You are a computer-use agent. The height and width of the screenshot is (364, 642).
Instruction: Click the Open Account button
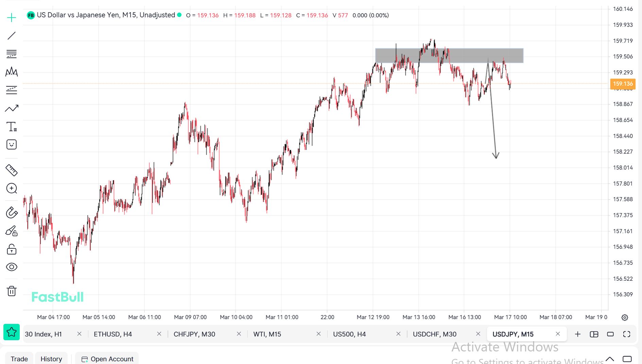tap(107, 359)
